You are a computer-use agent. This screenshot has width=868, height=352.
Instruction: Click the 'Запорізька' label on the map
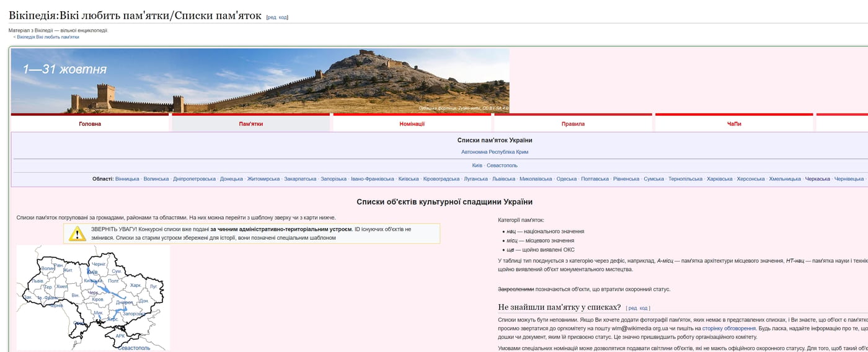pos(133,314)
